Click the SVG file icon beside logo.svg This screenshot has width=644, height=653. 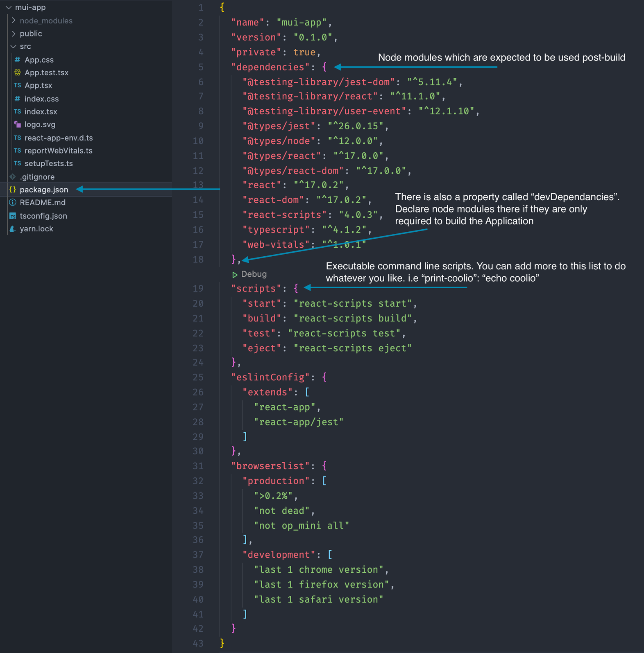[x=17, y=124]
